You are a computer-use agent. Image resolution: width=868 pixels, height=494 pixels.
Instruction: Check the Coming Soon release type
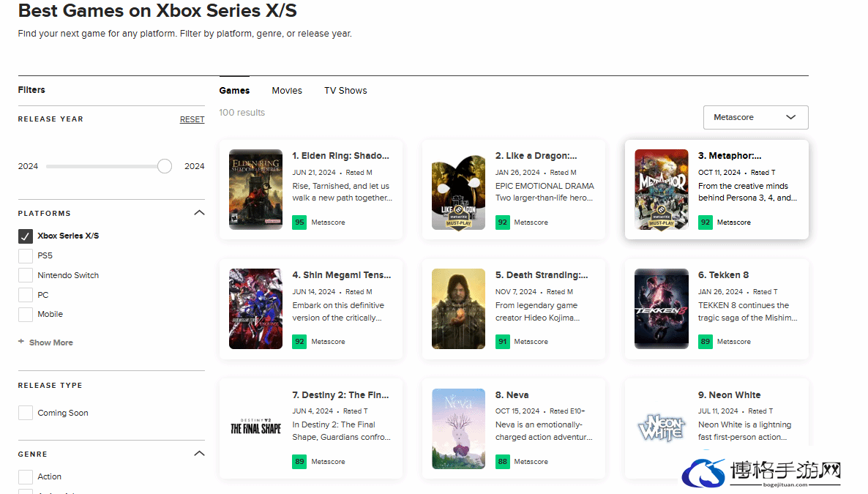[x=26, y=413]
